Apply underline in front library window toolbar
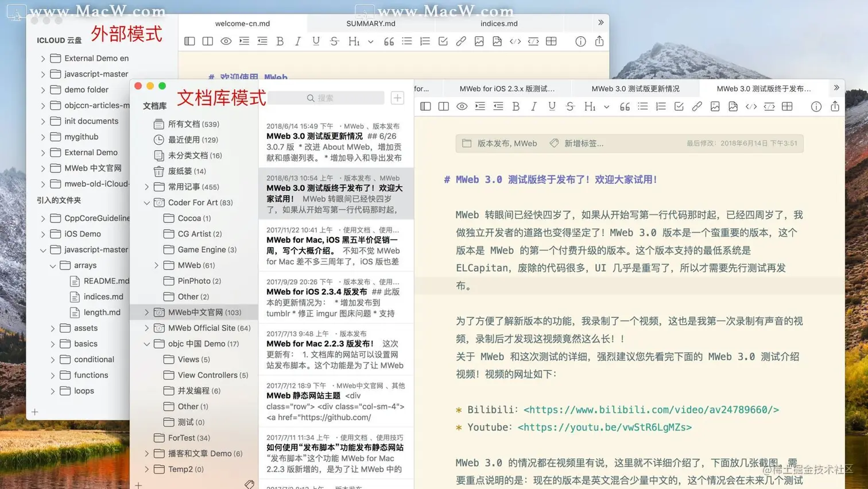 tap(552, 106)
